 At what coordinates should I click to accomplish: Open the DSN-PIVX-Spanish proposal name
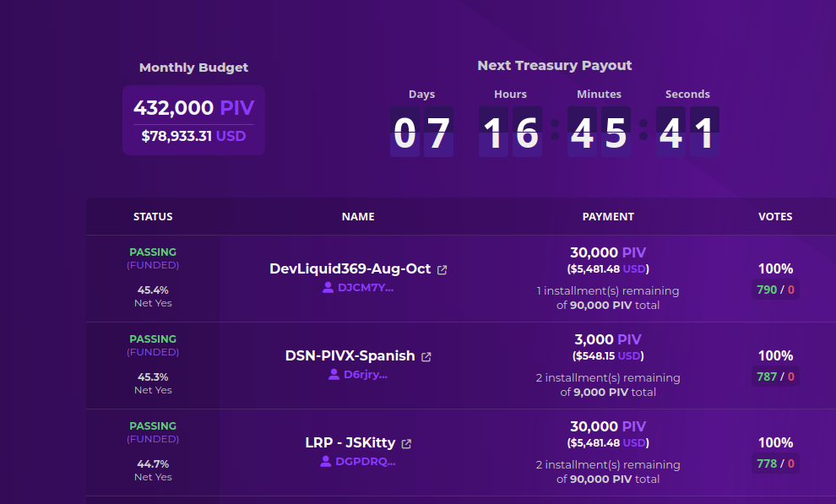click(x=350, y=355)
